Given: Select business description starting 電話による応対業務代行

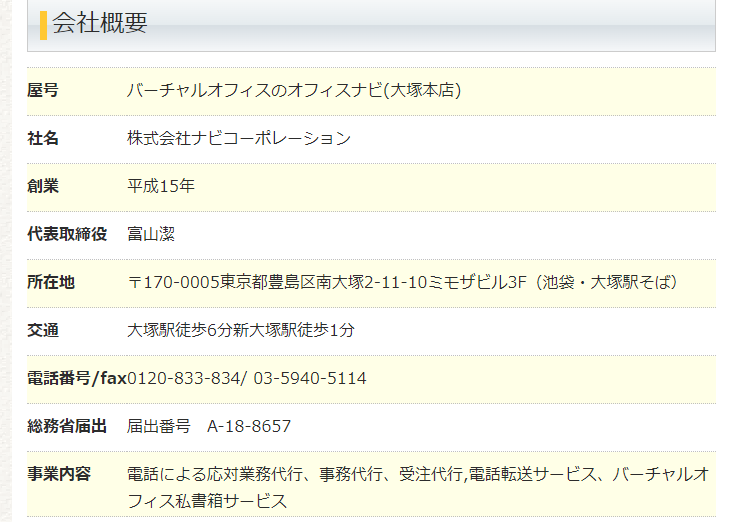Looking at the screenshot, I should pyautogui.click(x=418, y=488).
